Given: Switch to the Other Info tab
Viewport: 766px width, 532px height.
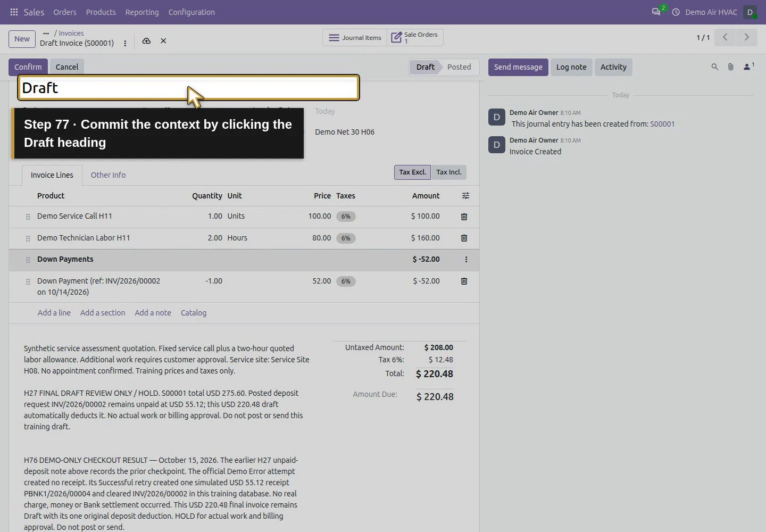Looking at the screenshot, I should 108,175.
